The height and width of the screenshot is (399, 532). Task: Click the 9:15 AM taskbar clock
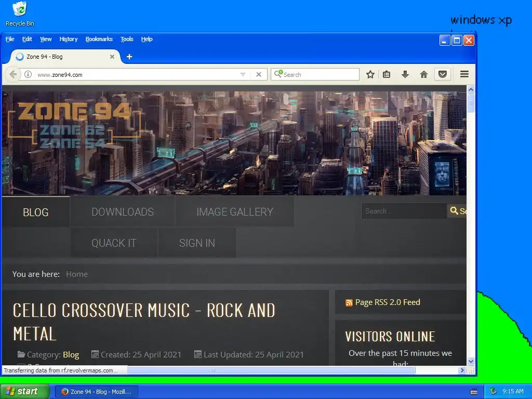(513, 391)
